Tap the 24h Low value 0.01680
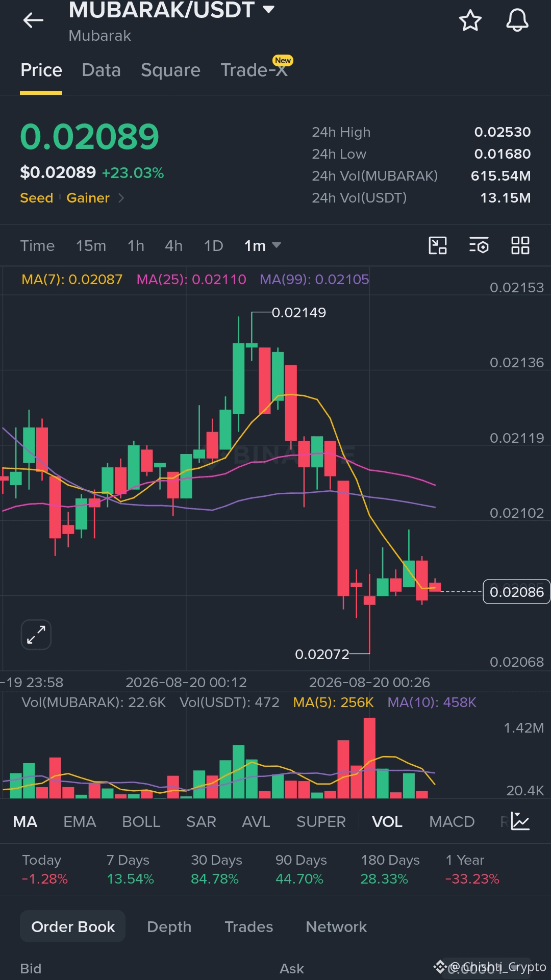551x980 pixels. click(503, 154)
